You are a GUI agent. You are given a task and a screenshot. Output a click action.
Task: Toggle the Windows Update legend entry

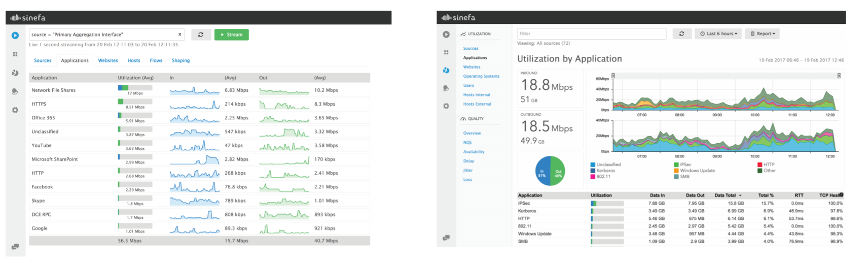coord(697,171)
